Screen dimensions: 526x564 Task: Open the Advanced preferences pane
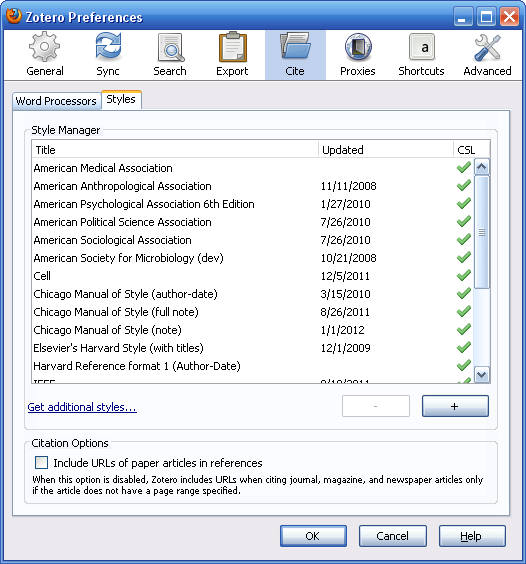point(487,55)
